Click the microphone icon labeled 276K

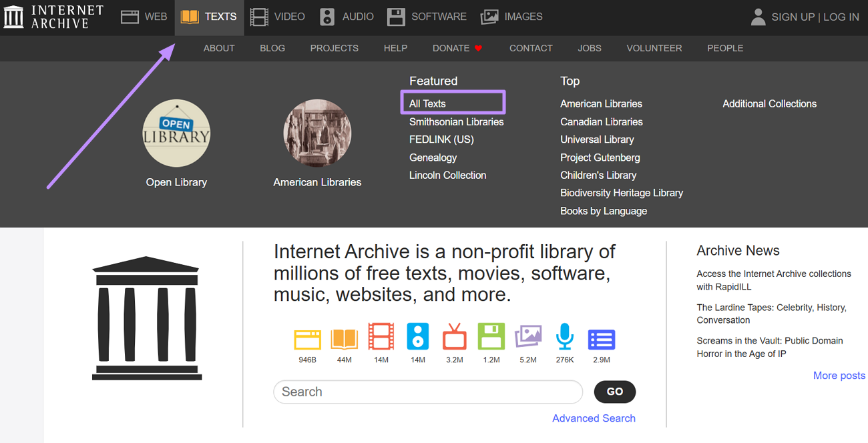[x=565, y=337]
